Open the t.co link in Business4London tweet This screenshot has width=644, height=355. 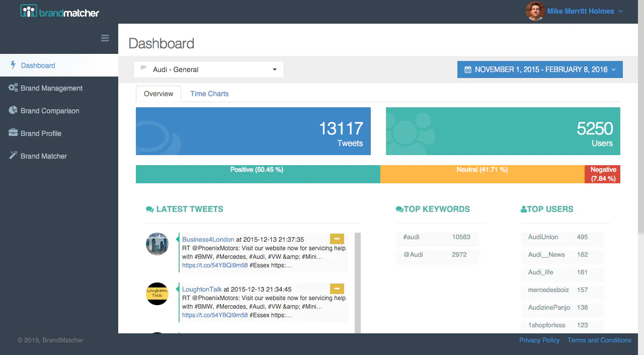click(x=215, y=265)
